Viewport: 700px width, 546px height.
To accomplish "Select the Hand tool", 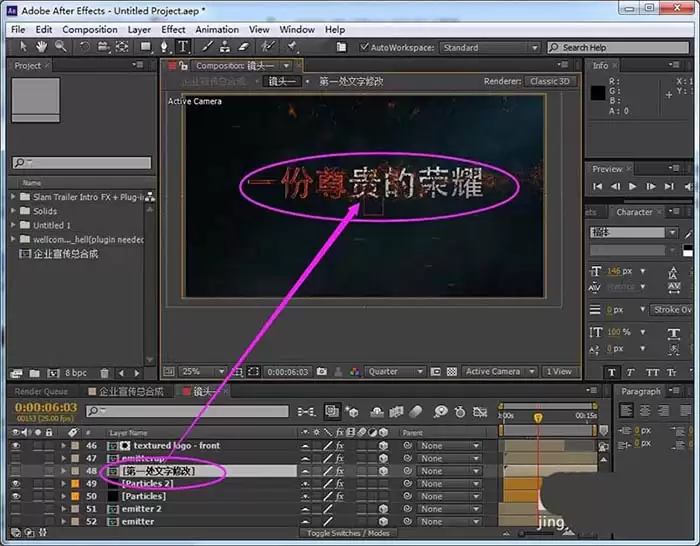I will pos(42,46).
